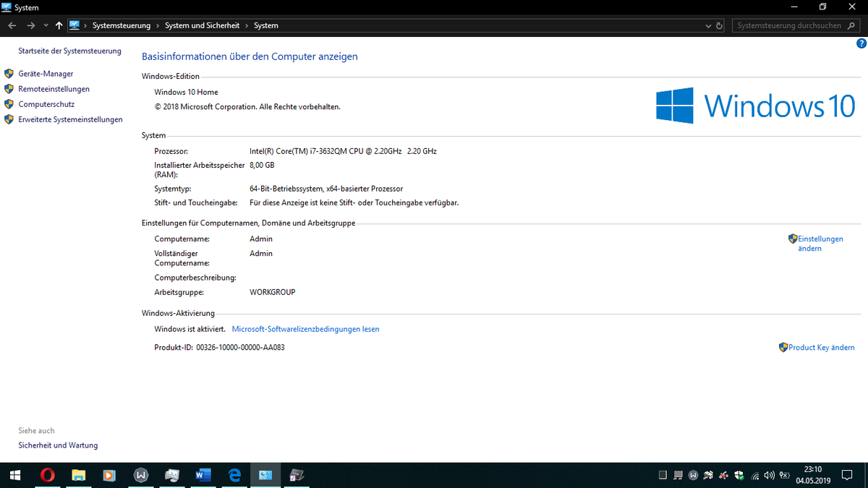Click Erweiterte Systemeinstellungen link
Screen dimensions: 868x488
click(70, 119)
